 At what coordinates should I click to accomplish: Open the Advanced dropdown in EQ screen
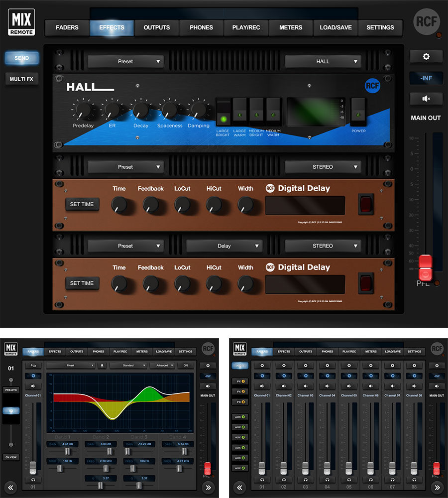162,366
